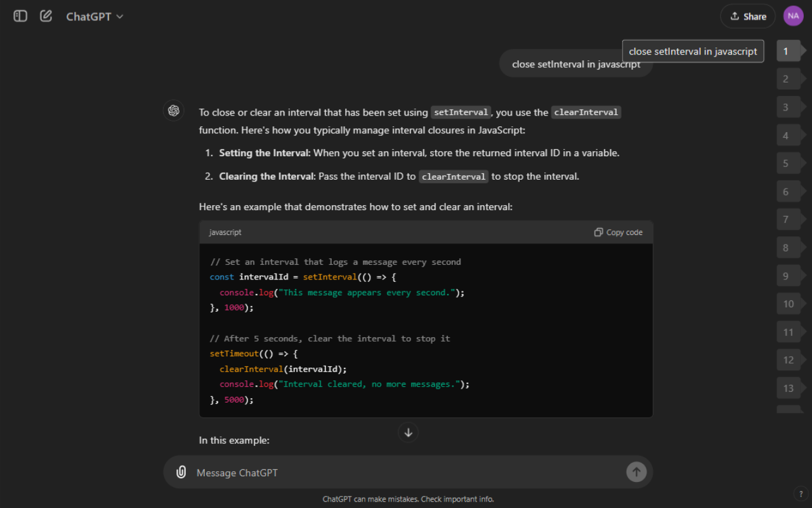Click the inline setInterval code chip
The width and height of the screenshot is (812, 508).
click(x=461, y=112)
